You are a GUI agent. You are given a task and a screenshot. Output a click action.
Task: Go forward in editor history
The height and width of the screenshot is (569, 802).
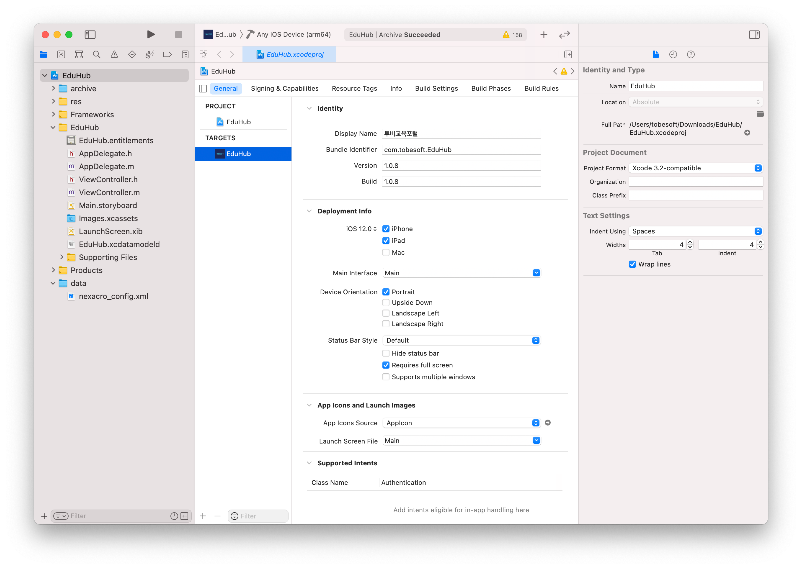point(232,54)
